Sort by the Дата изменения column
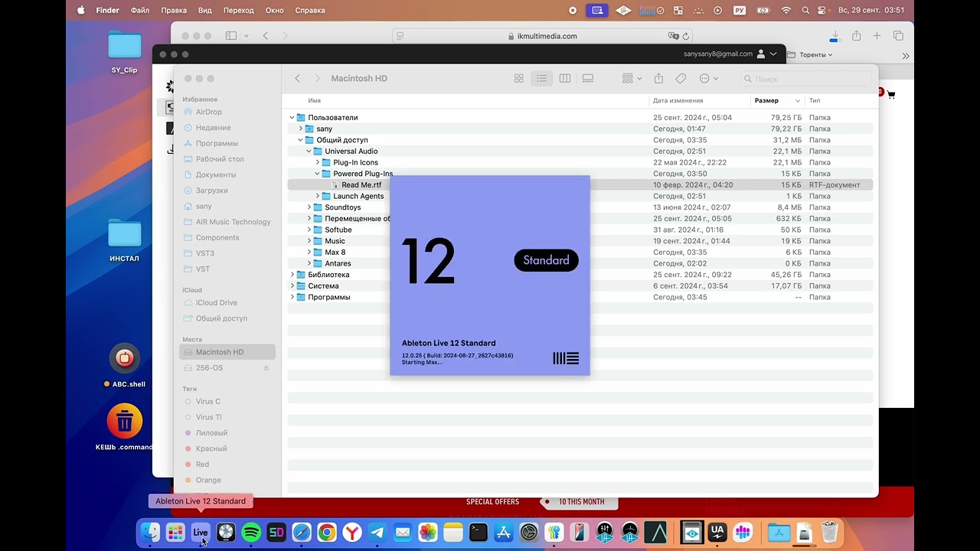 pyautogui.click(x=700, y=100)
